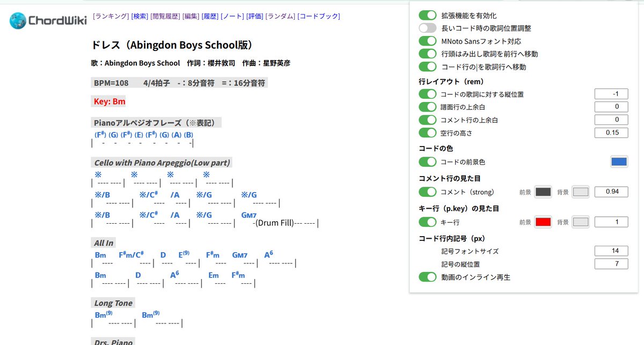Toggle 空行の高さ switch
Screen dimensions: 644x345
428,133
